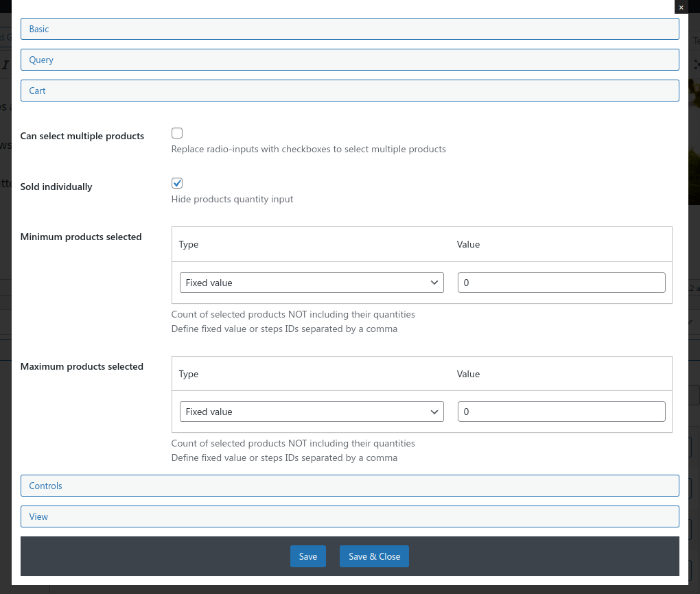Expand the Controls settings section
Viewport: 700px width, 594px height.
click(349, 486)
